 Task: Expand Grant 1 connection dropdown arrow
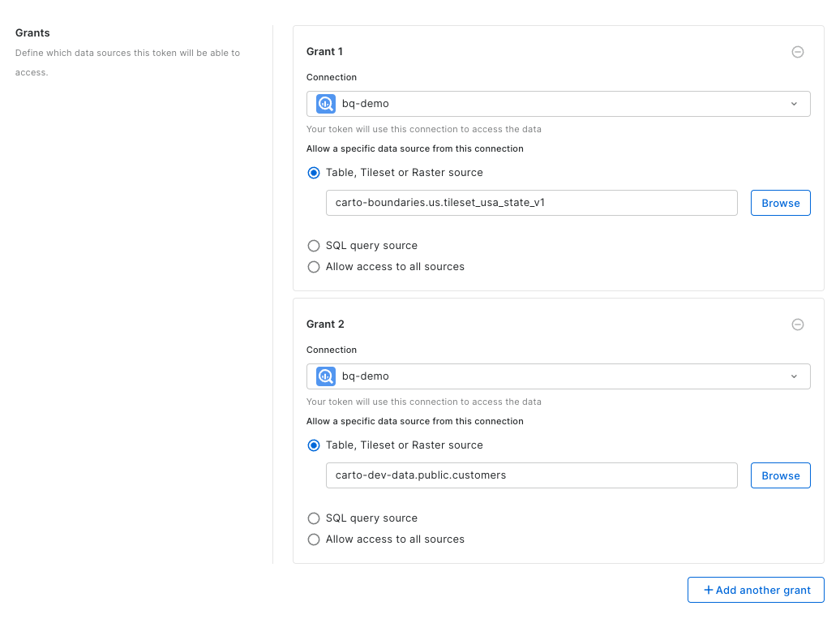(794, 104)
